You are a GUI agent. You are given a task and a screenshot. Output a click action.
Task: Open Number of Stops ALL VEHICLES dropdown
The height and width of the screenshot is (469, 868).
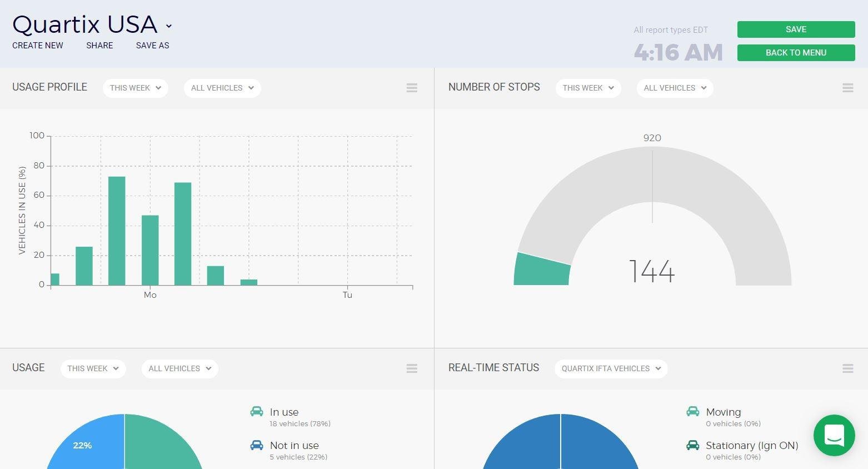pos(675,88)
